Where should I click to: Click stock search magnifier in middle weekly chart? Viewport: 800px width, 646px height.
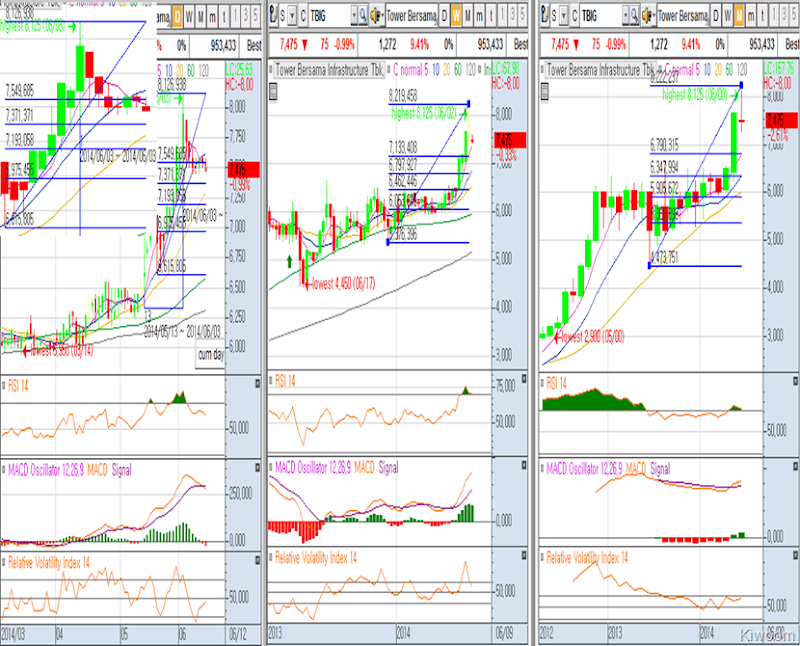[363, 16]
